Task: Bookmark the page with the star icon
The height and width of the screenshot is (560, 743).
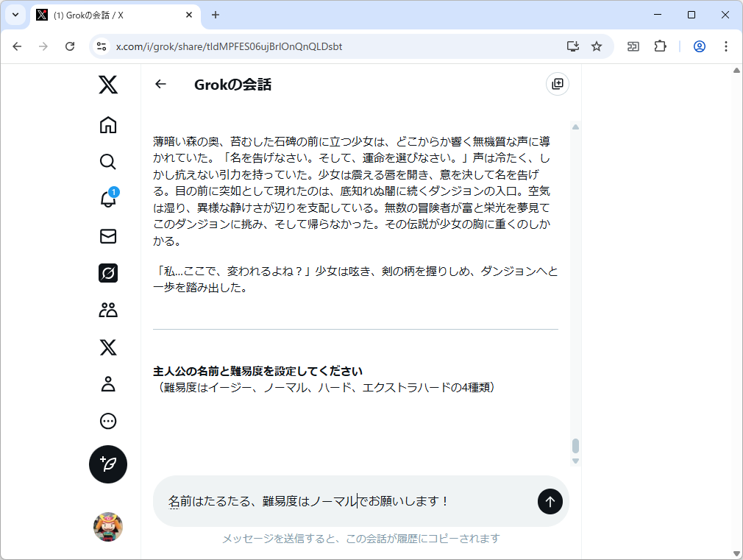Action: coord(596,46)
